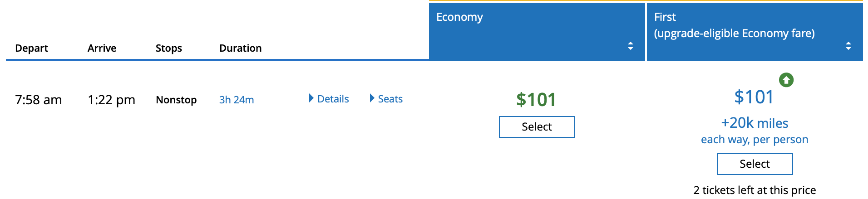
Task: Click the Economy fare column heading
Action: pos(459,17)
